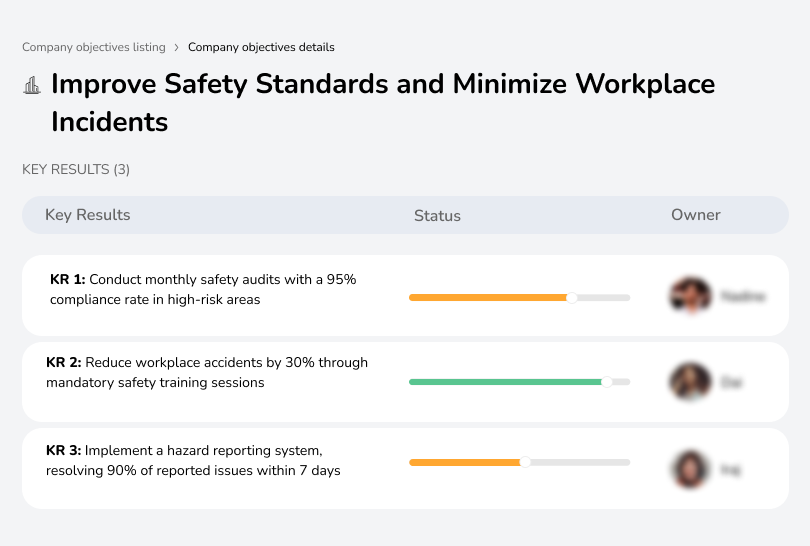Open KR 2 reduce workplace accidents key result
Screen dimensions: 810x546
(207, 372)
